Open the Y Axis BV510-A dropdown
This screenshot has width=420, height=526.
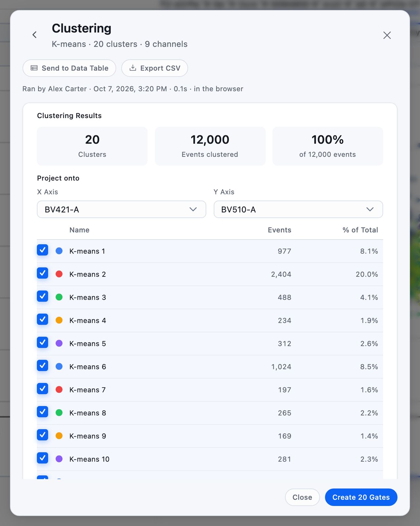pos(298,209)
